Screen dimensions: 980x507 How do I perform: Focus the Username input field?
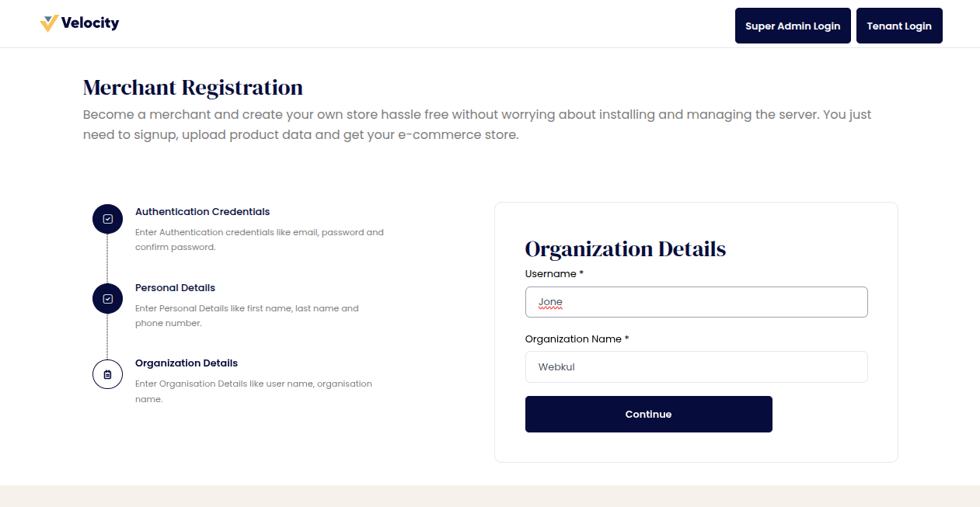pos(696,302)
